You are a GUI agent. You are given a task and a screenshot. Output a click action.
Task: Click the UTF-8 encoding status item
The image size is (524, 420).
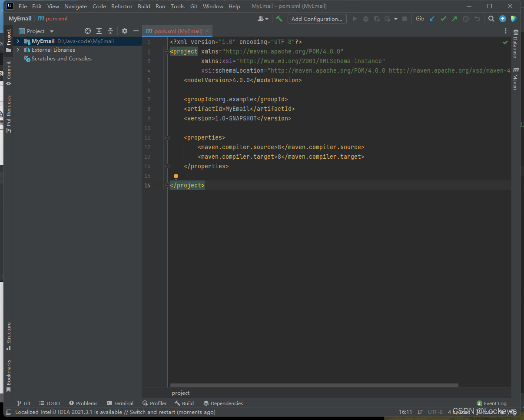point(435,412)
